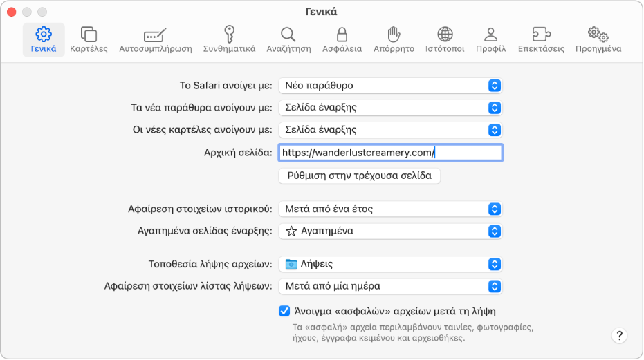
Task: Open the Ιστότοποι (Websites) globe icon
Action: 445,39
